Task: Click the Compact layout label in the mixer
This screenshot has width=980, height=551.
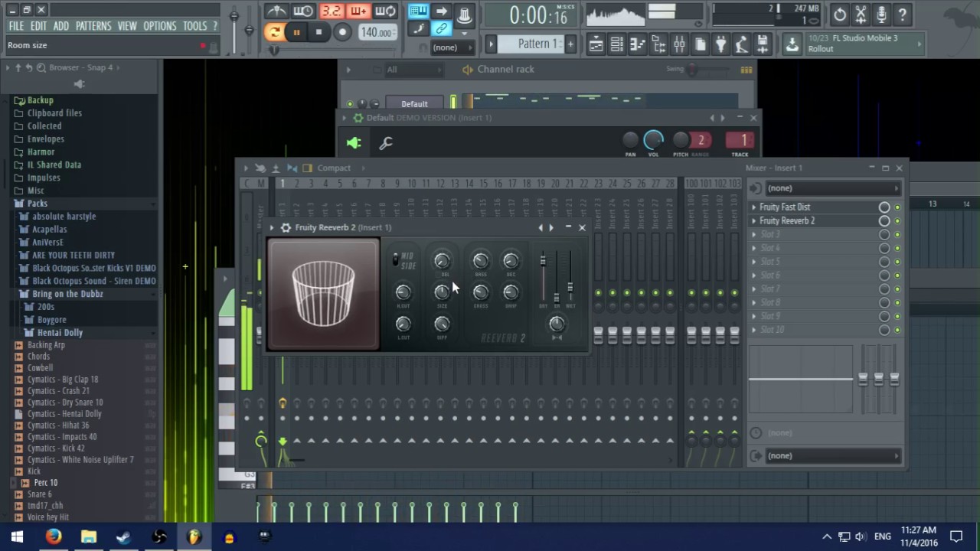Action: tap(334, 168)
